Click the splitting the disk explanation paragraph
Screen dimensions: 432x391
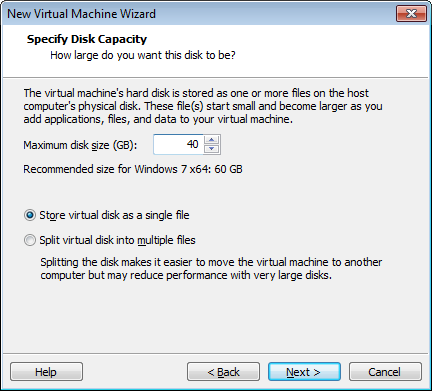pos(211,269)
